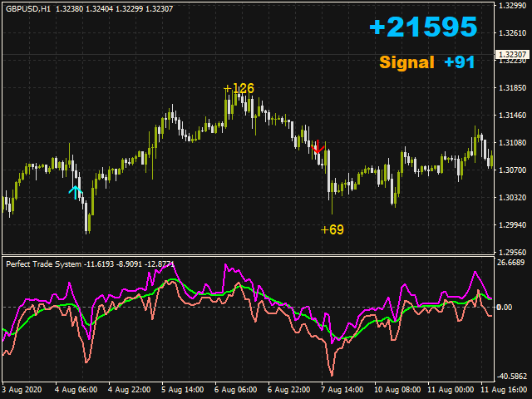Click the 4 Aug 06:00 time label

(76, 390)
